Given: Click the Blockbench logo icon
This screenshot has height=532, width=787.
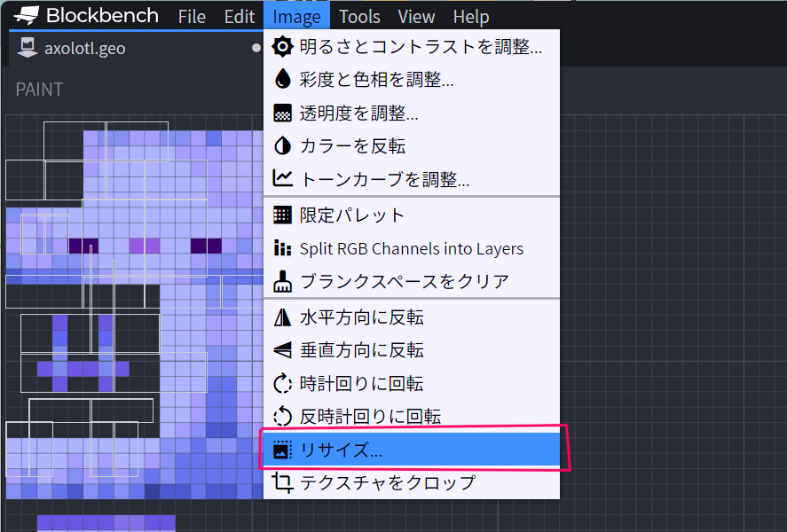Looking at the screenshot, I should coord(26,16).
